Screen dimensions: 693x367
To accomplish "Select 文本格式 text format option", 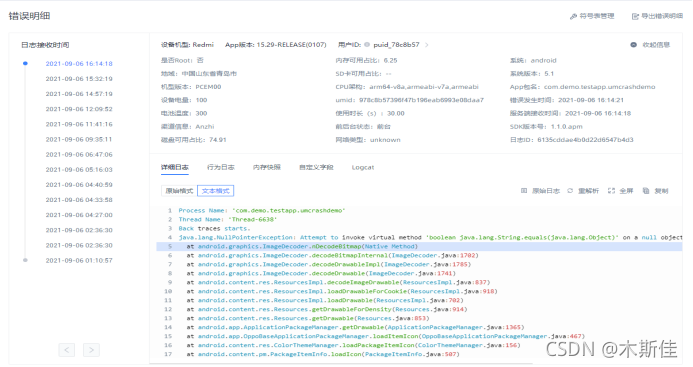I will pos(216,191).
